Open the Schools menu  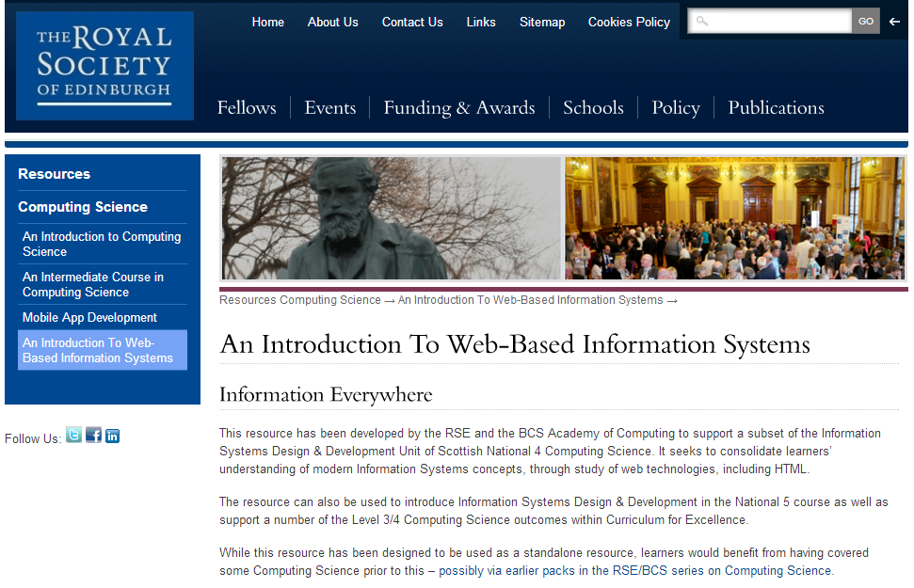pyautogui.click(x=593, y=108)
